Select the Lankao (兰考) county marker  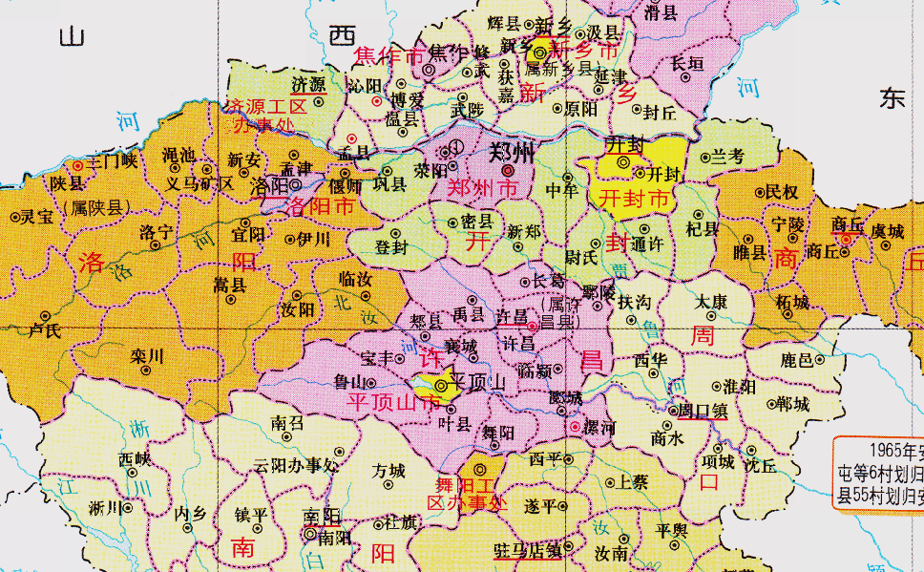pos(706,158)
